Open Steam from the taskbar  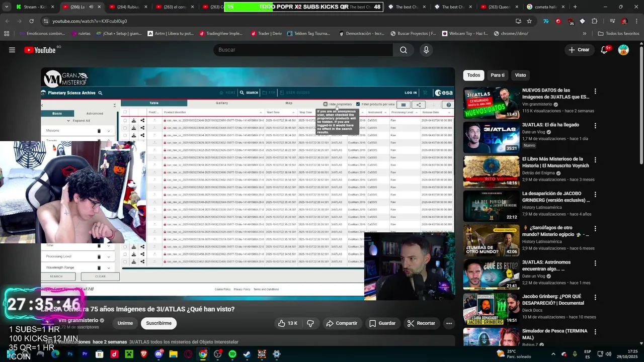(247, 354)
